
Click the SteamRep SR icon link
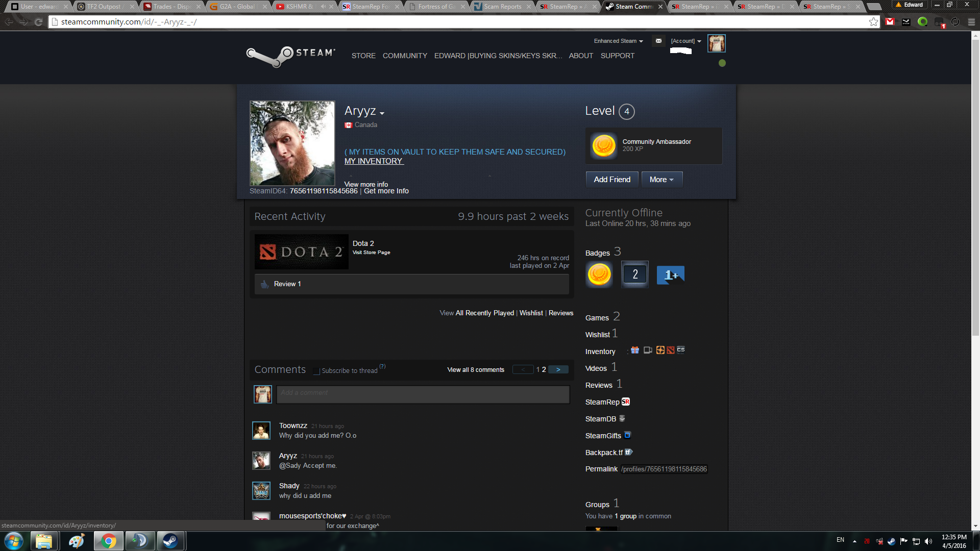[x=626, y=402]
